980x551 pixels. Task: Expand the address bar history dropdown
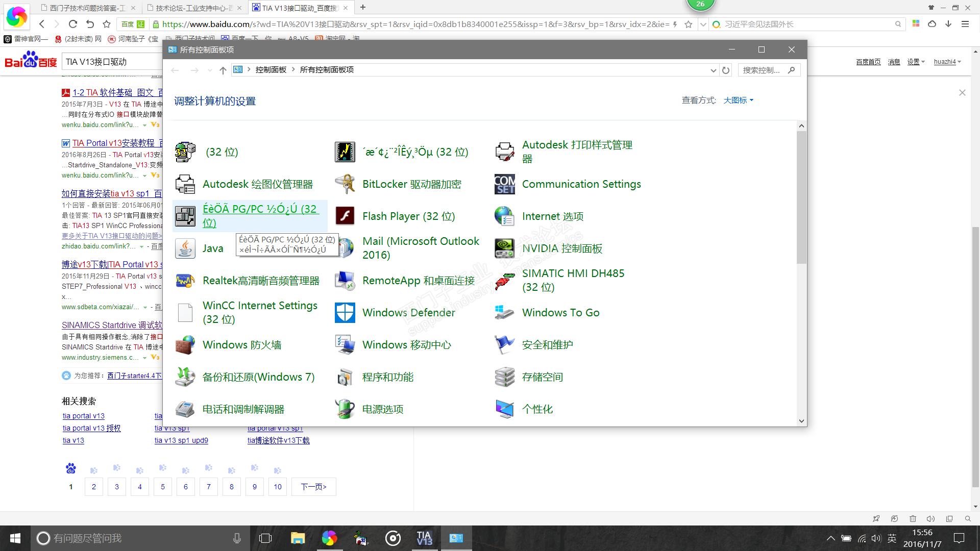tap(713, 70)
